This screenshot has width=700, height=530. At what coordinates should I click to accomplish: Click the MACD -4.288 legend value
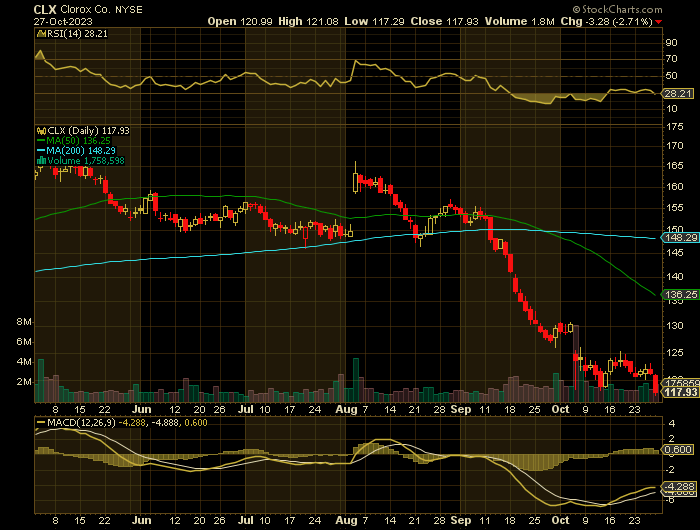tap(132, 423)
